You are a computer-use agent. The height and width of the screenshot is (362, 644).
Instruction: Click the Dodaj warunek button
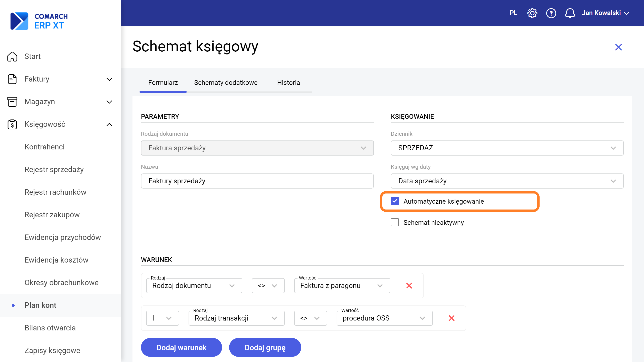coord(181,347)
